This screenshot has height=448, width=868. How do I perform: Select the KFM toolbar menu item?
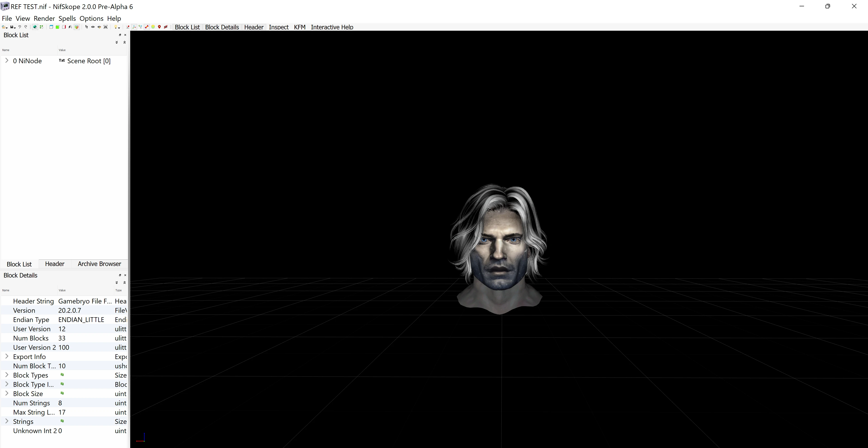[300, 27]
